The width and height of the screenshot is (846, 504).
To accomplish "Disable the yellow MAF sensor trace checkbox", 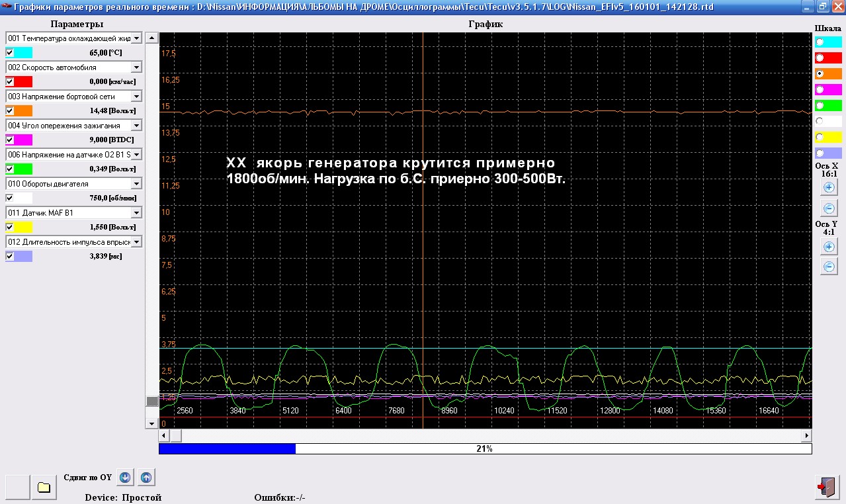I will [x=10, y=227].
